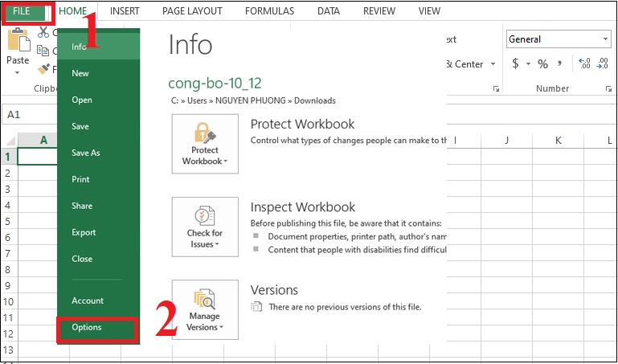
Task: Open the Number group dialog launcher
Action: point(608,88)
